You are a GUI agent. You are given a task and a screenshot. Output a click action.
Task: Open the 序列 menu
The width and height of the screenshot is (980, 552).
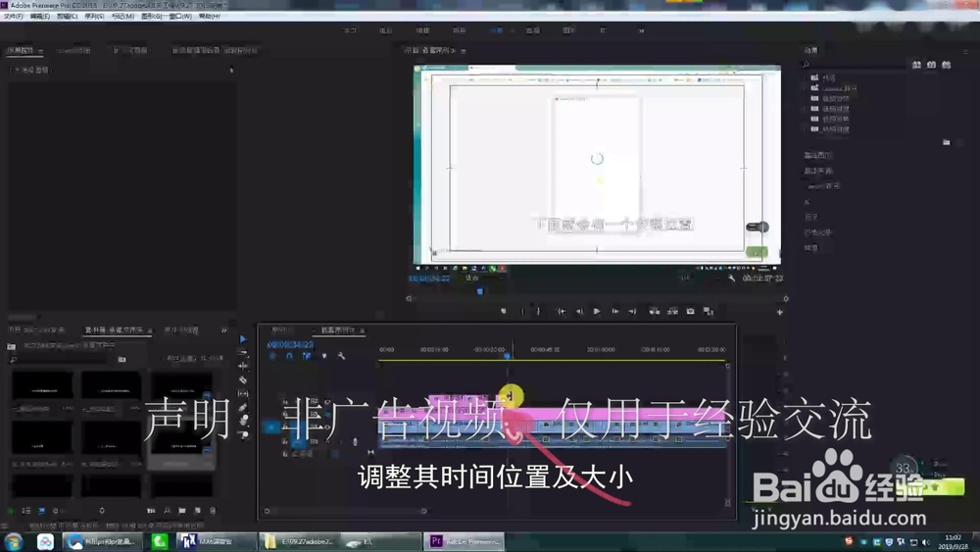tap(94, 17)
